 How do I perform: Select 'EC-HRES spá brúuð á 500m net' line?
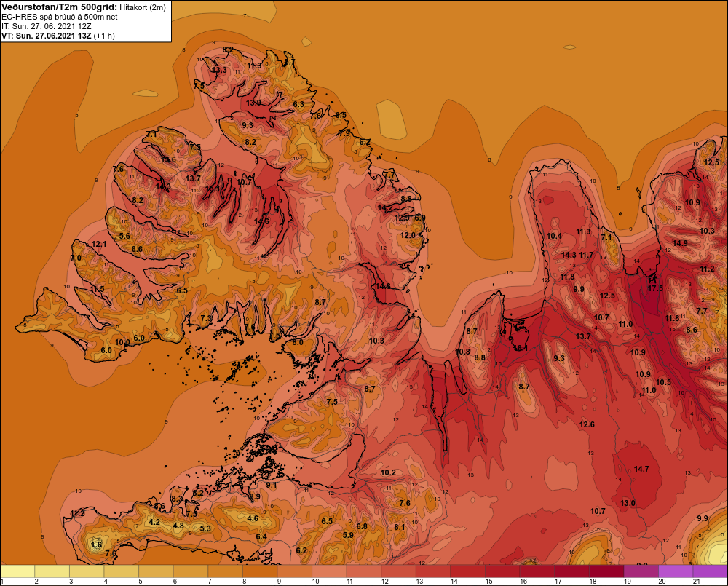click(60, 17)
